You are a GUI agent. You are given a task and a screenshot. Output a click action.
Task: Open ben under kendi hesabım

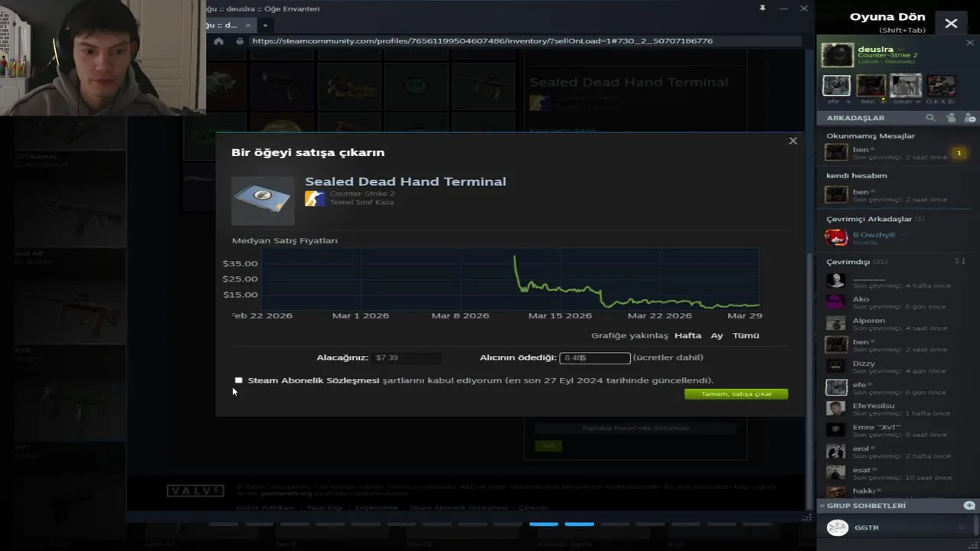point(893,194)
